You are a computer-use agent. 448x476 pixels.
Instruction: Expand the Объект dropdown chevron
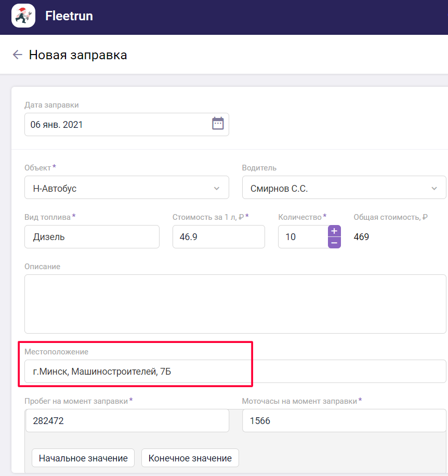217,188
